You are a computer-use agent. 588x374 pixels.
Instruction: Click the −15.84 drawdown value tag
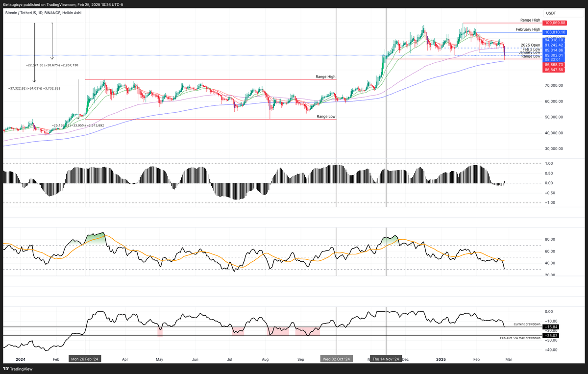(x=551, y=326)
